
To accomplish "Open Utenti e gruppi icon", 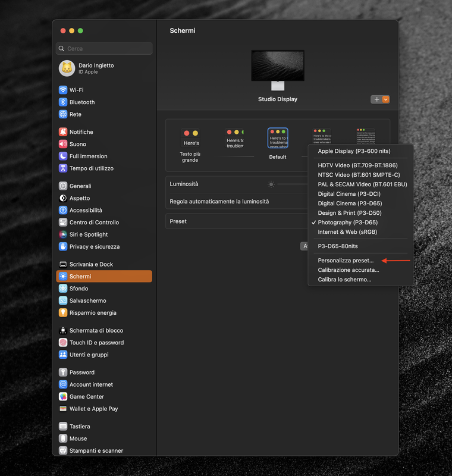I will 63,355.
